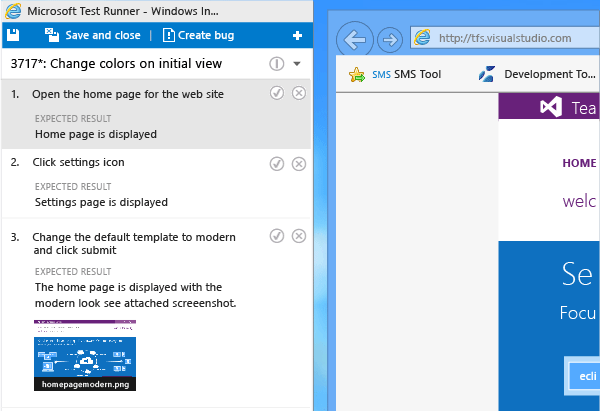600x411 pixels.
Task: Open the HOME tab on web page
Action: click(x=579, y=163)
